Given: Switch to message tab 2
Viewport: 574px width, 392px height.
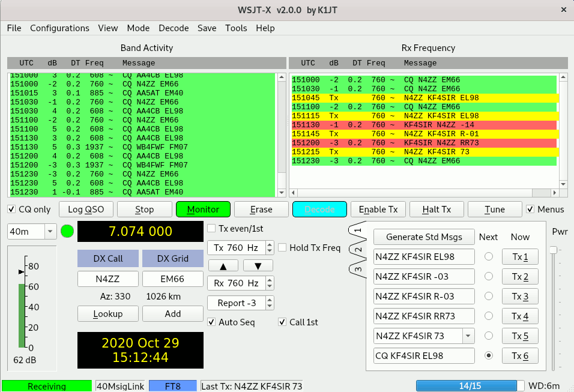Looking at the screenshot, I should pos(358,250).
